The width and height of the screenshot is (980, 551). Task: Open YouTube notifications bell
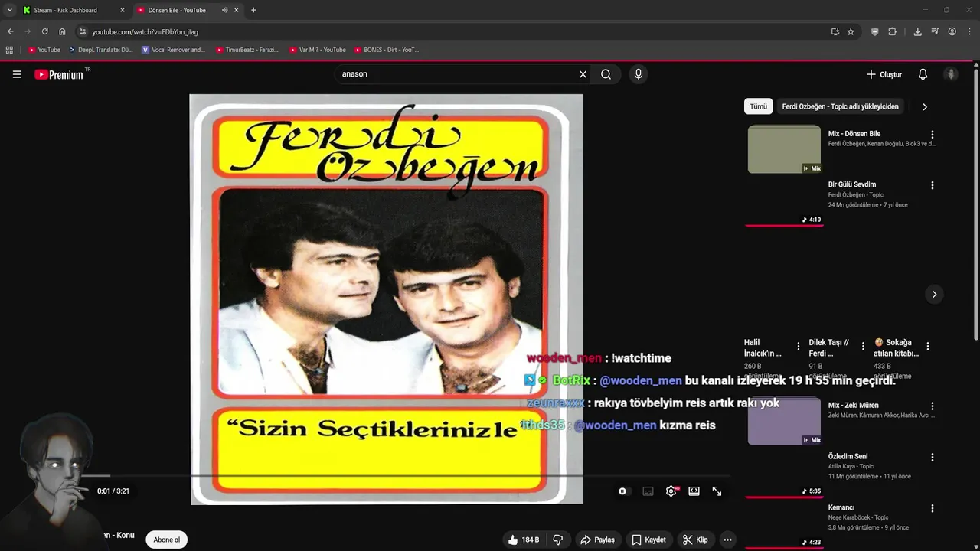923,74
